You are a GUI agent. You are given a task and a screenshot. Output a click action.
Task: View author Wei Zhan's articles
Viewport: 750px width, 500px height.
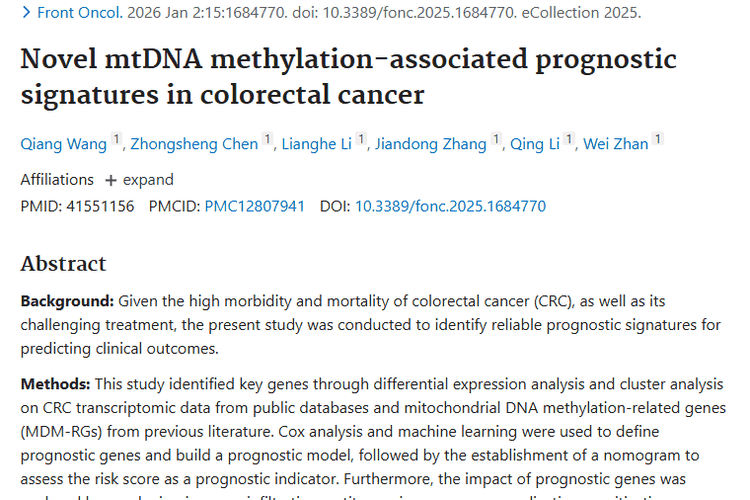click(616, 144)
